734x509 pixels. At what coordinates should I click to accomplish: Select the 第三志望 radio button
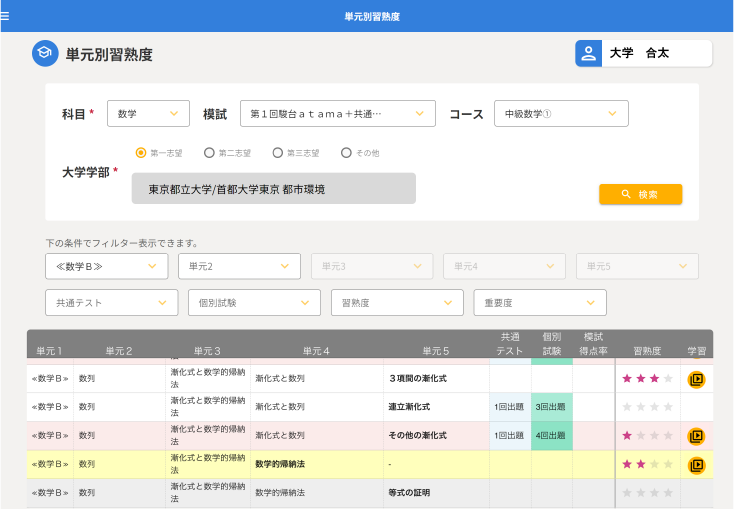pyautogui.click(x=278, y=153)
